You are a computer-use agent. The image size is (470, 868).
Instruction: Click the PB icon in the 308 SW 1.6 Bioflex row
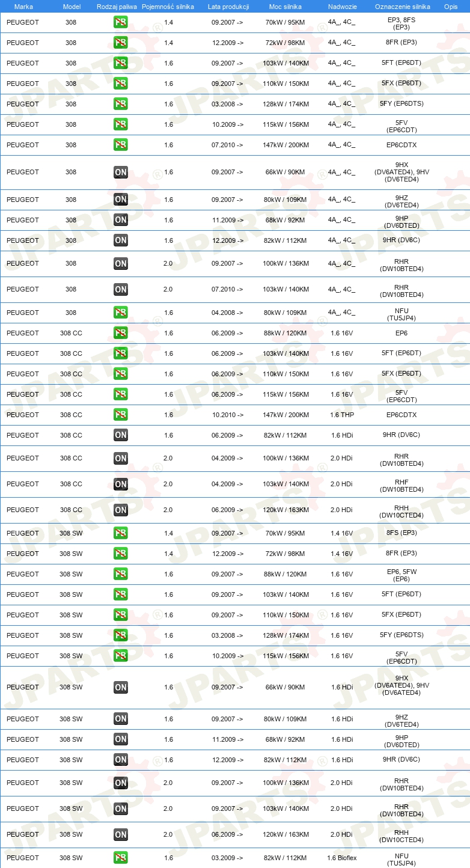(x=121, y=858)
